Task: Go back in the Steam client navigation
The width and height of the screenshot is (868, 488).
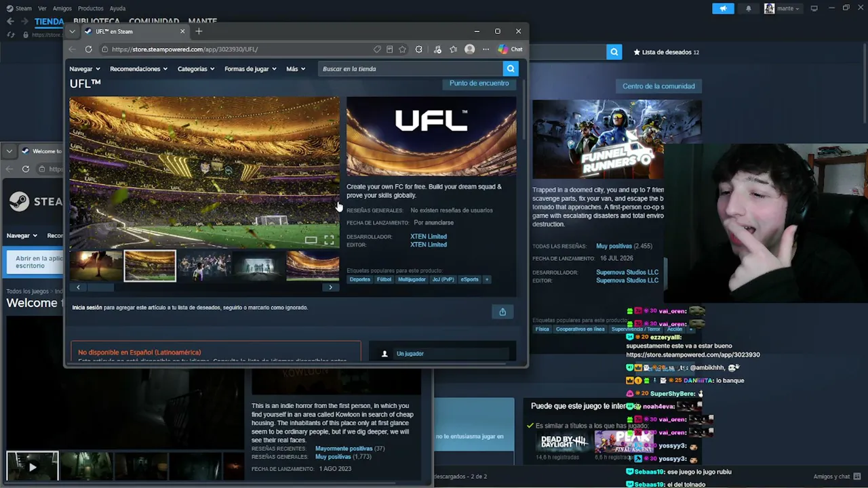Action: pos(10,21)
